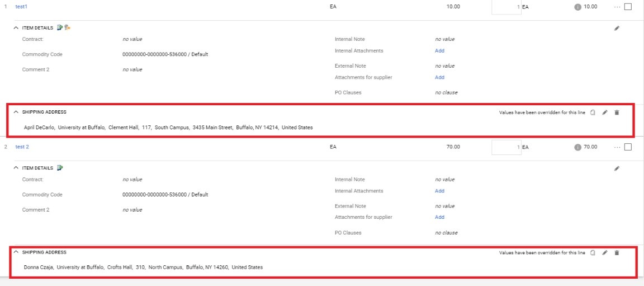Viewport: 644px width, 286px height.
Task: Edit the Donna Czaja shipping address
Action: [x=605, y=252]
